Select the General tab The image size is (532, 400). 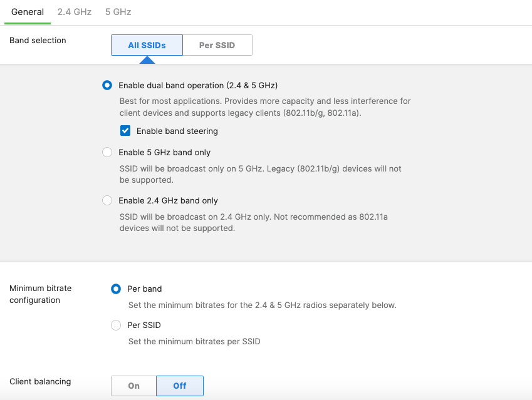(x=28, y=12)
